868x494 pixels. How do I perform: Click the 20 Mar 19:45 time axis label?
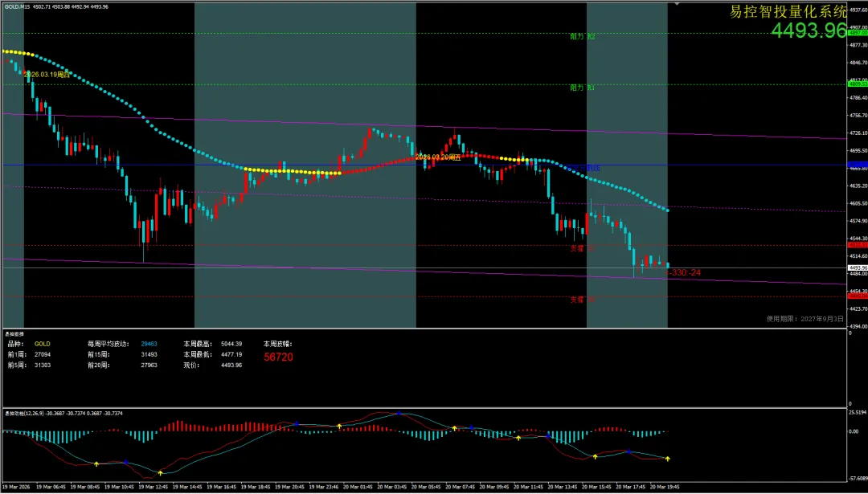(x=665, y=488)
